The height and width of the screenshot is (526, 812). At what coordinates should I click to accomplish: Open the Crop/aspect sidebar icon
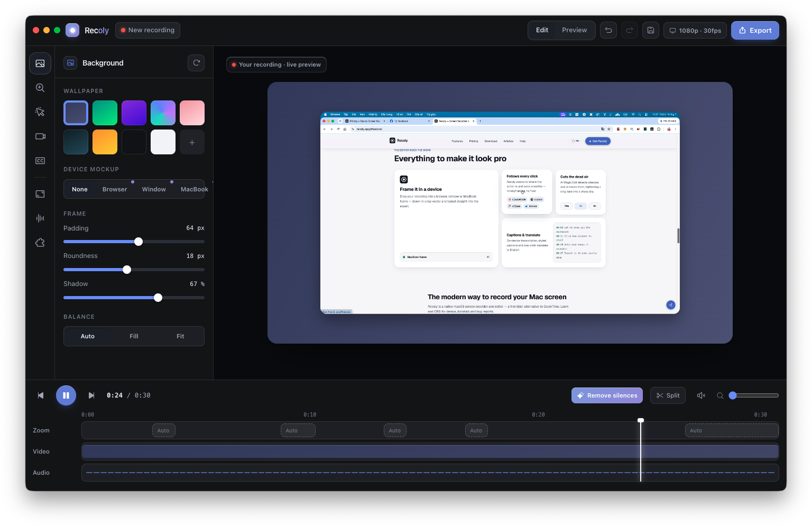(x=40, y=194)
